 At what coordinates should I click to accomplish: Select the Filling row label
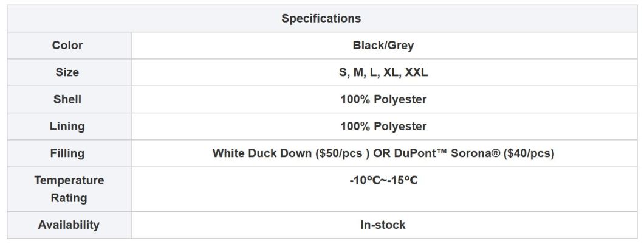pos(67,153)
